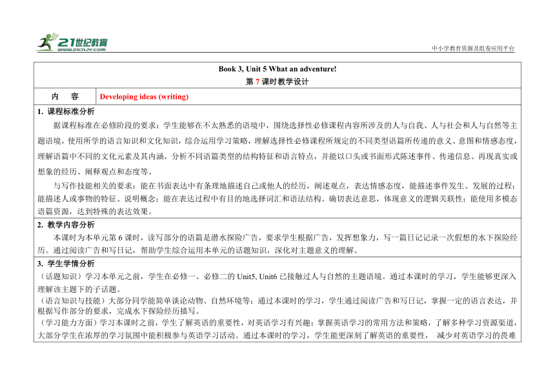Image resolution: width=555 pixels, height=392 pixels.
Task: Click the heading 3. 学生学情分析
Action: pyautogui.click(x=66, y=264)
